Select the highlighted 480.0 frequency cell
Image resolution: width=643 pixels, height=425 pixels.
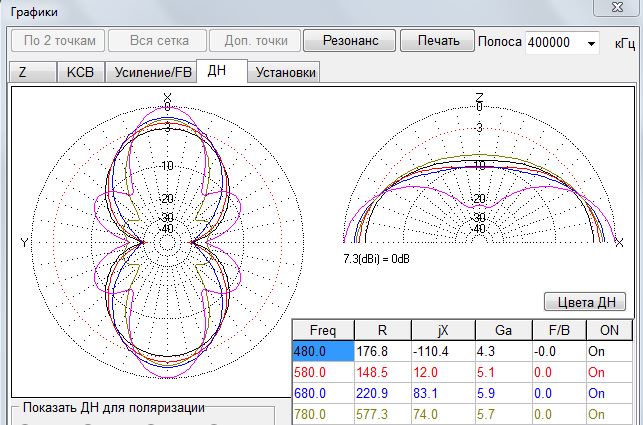(322, 352)
